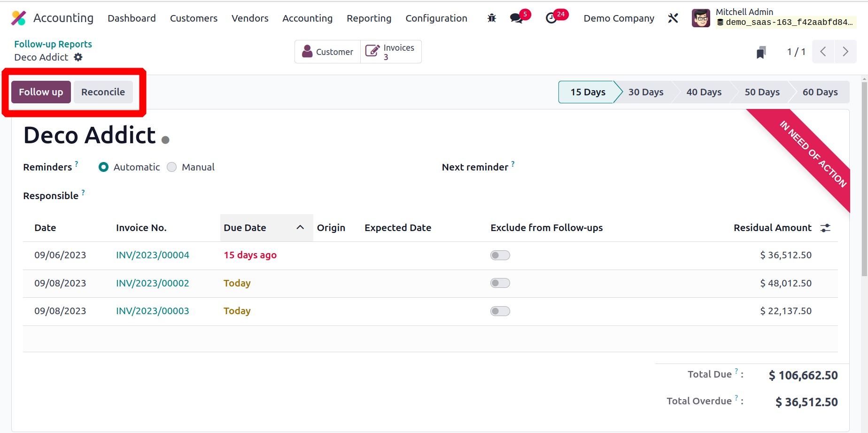Screen dimensions: 868x433
Task: Click the bookmark icon beside pager
Action: click(761, 52)
